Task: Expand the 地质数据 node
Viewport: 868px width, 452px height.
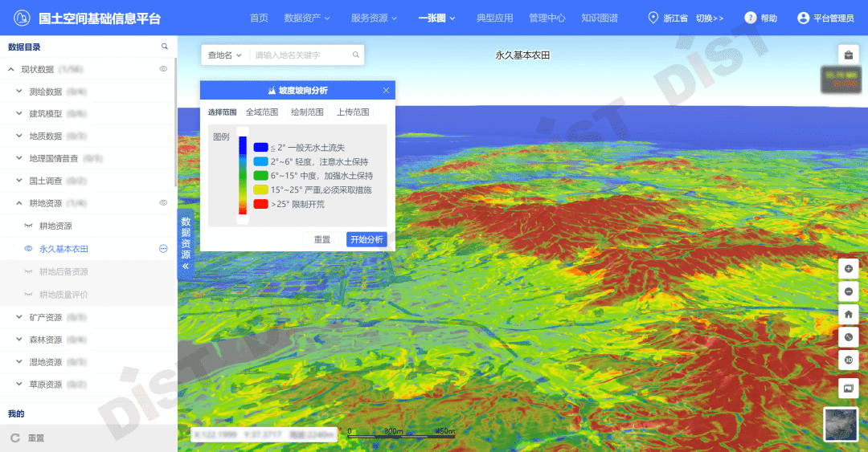Action: (19, 136)
